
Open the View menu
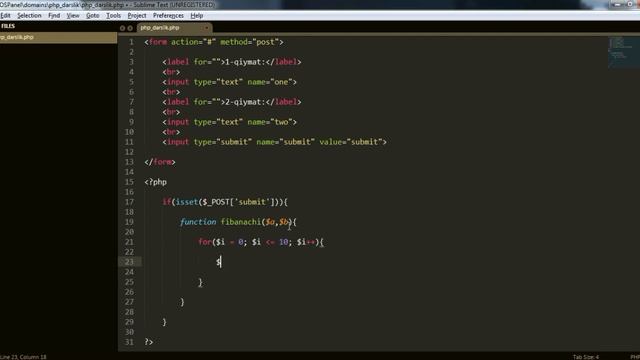click(73, 16)
